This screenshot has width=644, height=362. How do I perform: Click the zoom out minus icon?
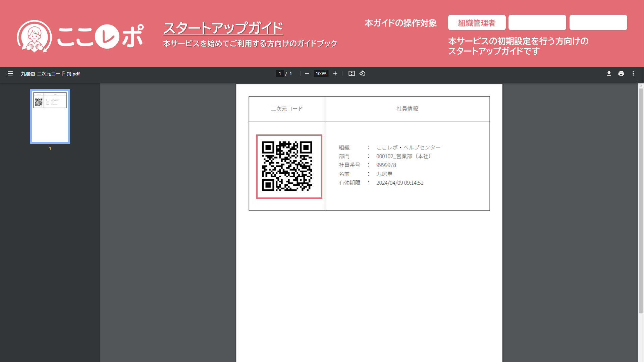(307, 73)
